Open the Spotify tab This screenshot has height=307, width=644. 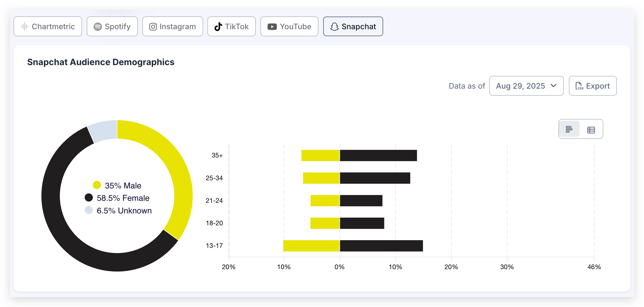pyautogui.click(x=112, y=26)
